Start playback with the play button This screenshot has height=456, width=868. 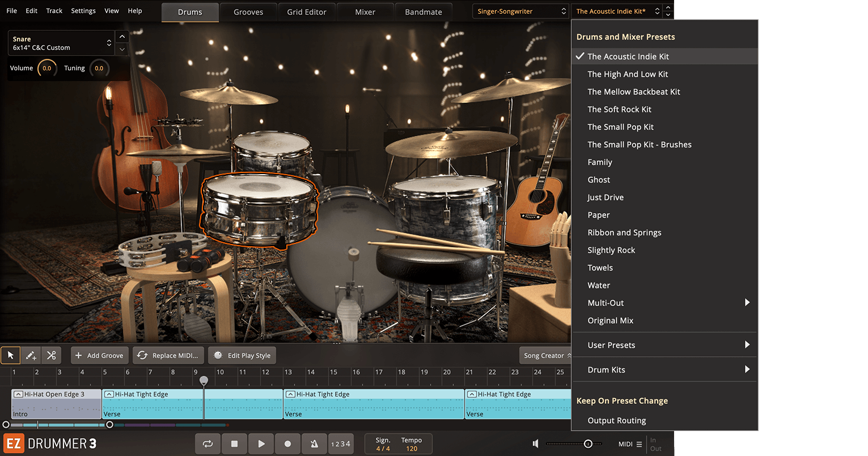pos(261,444)
